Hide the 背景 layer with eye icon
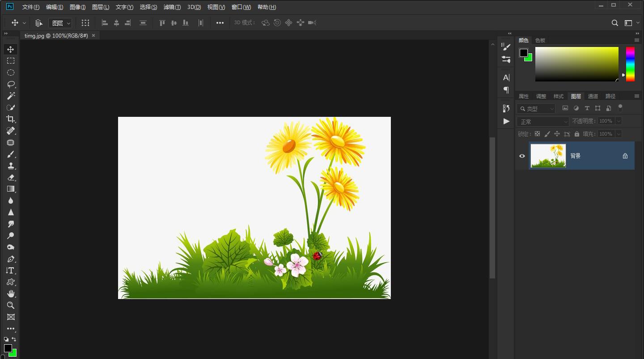The image size is (644, 359). click(522, 156)
